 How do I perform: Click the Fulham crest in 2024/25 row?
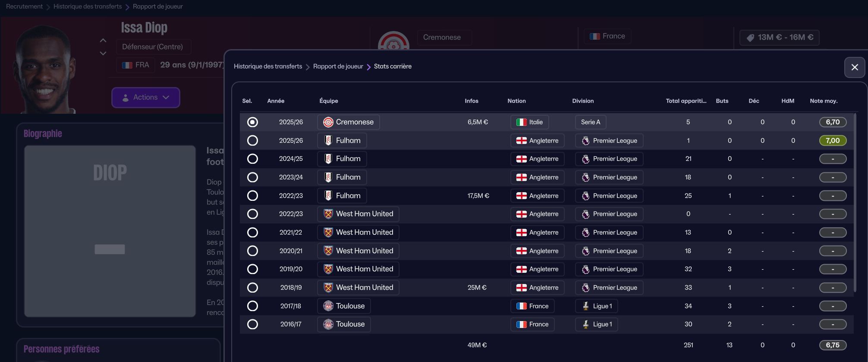[x=328, y=159]
